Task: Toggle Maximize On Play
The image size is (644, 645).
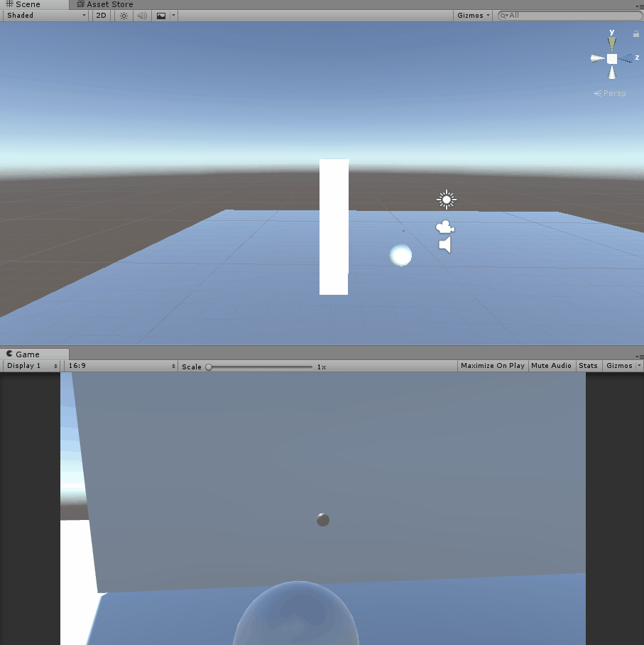Action: click(493, 366)
